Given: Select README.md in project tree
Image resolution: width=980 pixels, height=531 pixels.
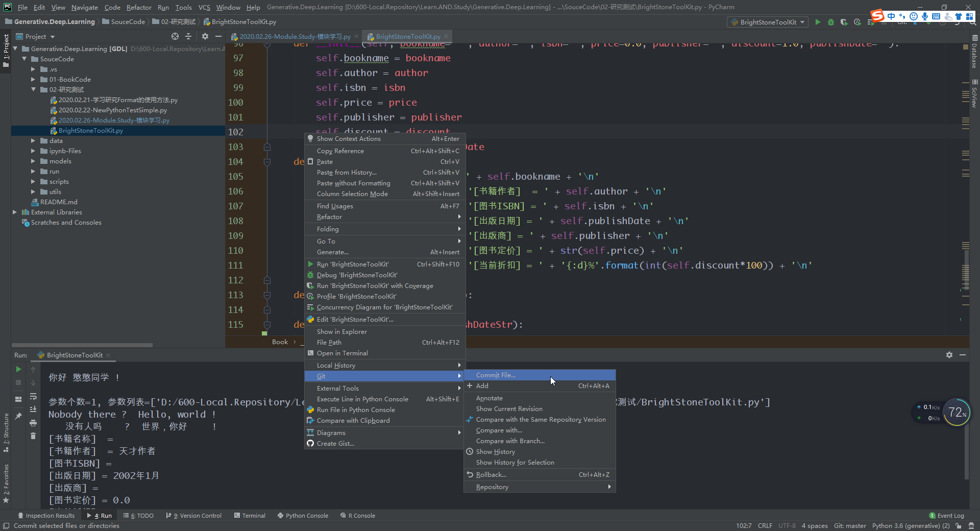Looking at the screenshot, I should coord(59,202).
